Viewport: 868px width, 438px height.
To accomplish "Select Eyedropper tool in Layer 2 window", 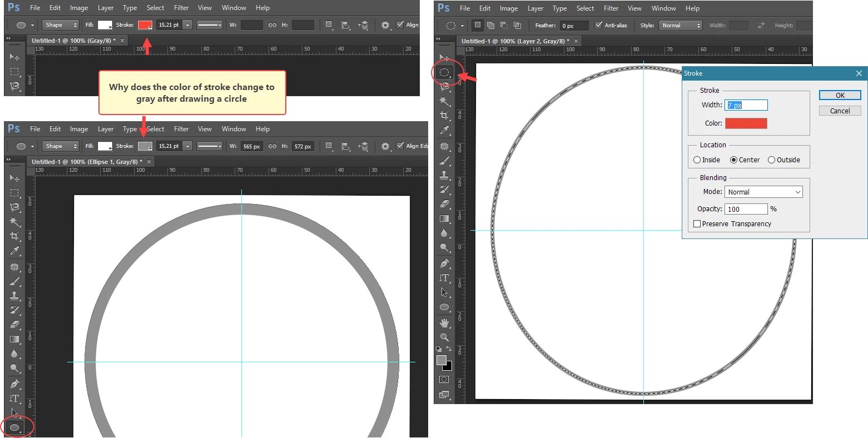I will click(444, 131).
